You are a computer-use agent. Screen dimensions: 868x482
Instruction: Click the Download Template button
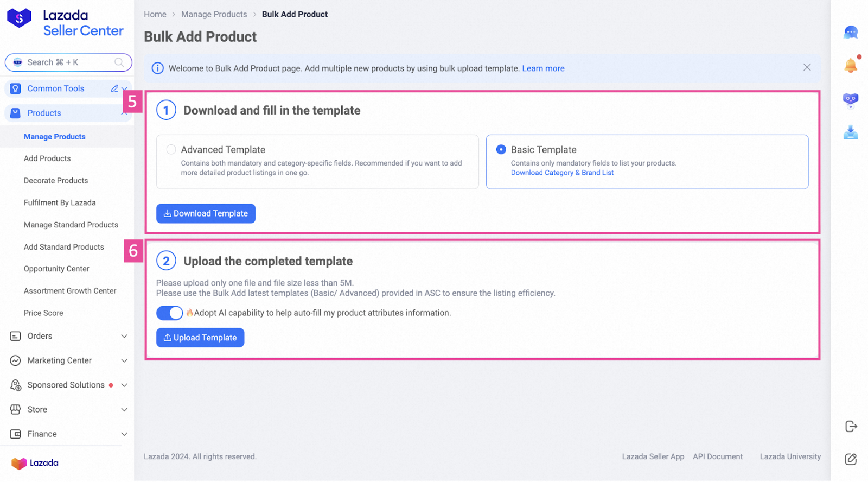point(206,213)
